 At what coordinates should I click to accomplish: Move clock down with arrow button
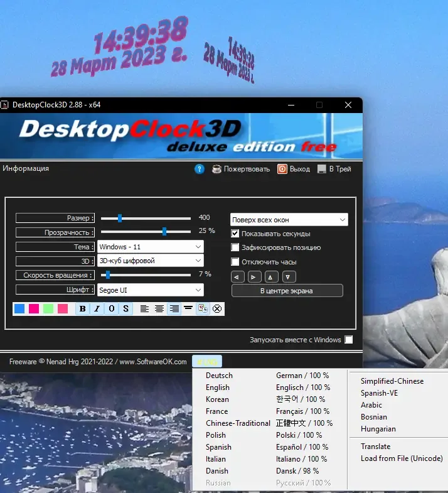click(x=289, y=277)
